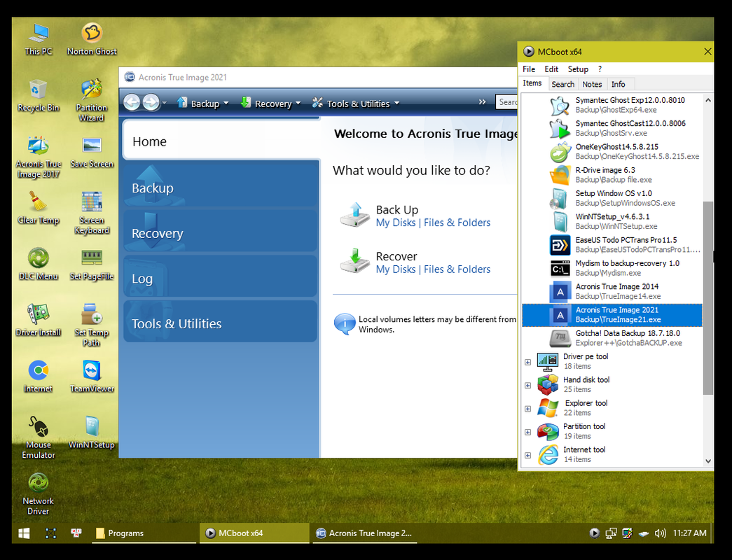Switch to the Items tab
This screenshot has width=732, height=560.
click(532, 83)
